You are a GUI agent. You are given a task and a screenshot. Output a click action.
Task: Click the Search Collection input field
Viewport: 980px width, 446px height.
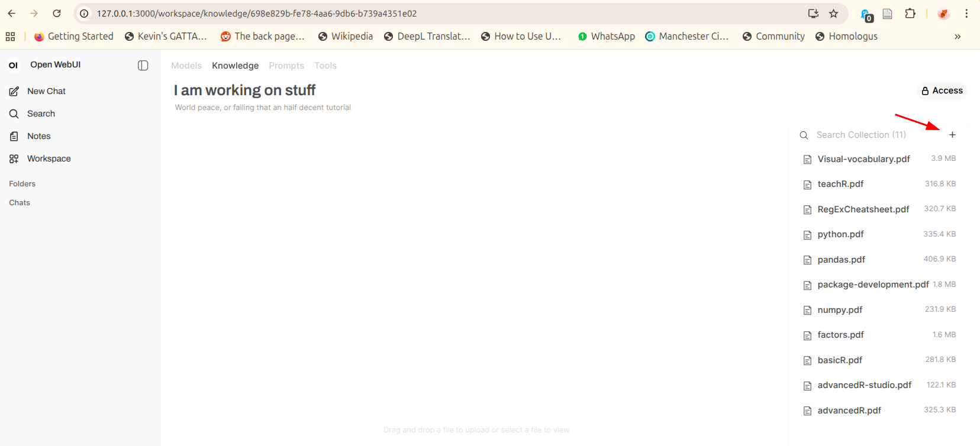[x=873, y=135]
